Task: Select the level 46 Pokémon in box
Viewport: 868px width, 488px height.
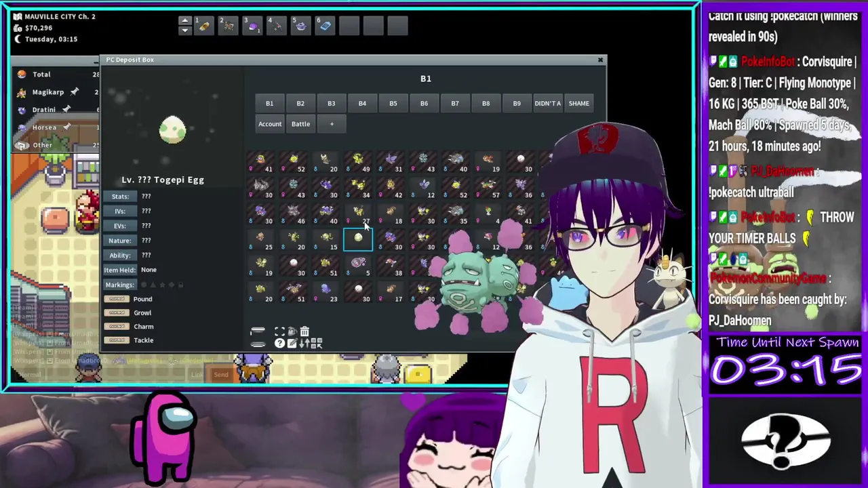Action: (x=293, y=214)
